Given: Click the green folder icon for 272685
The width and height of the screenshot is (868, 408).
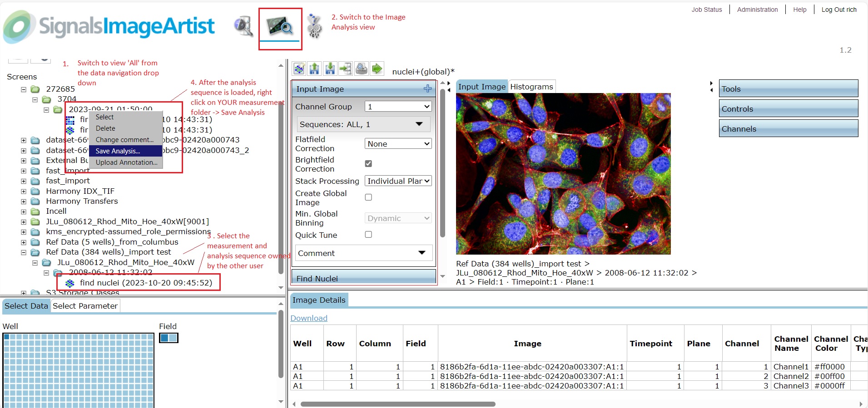Looking at the screenshot, I should pyautogui.click(x=35, y=89).
